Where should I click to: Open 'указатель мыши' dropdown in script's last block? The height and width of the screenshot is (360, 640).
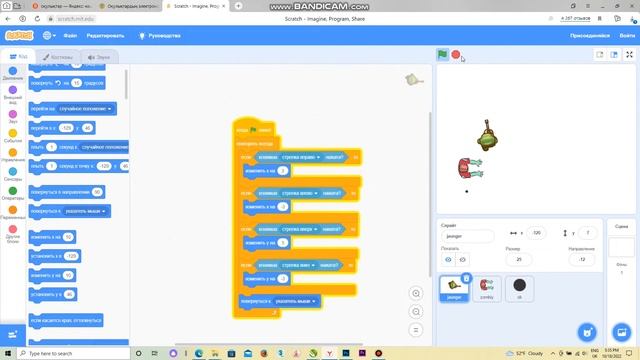(295, 301)
